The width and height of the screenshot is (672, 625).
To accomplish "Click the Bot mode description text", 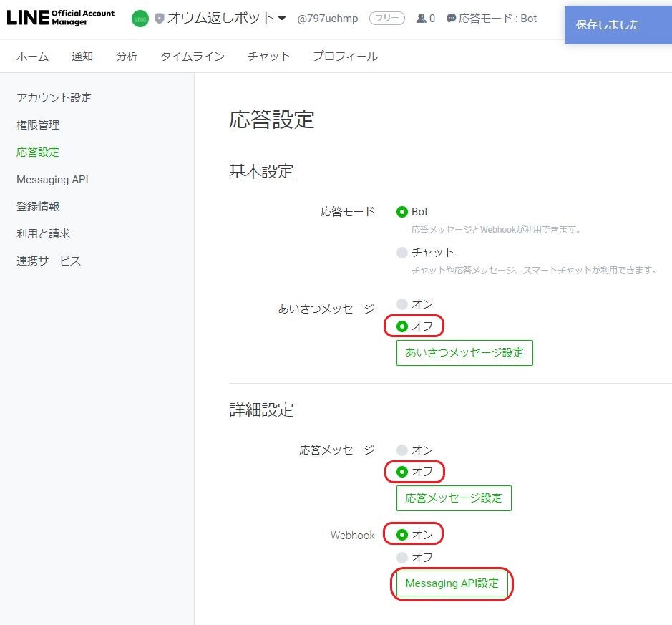I will pyautogui.click(x=496, y=229).
